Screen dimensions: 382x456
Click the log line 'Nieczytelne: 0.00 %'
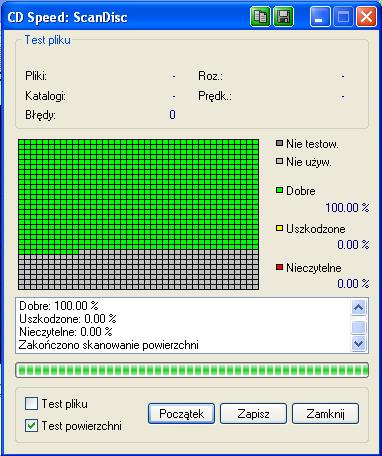66,332
